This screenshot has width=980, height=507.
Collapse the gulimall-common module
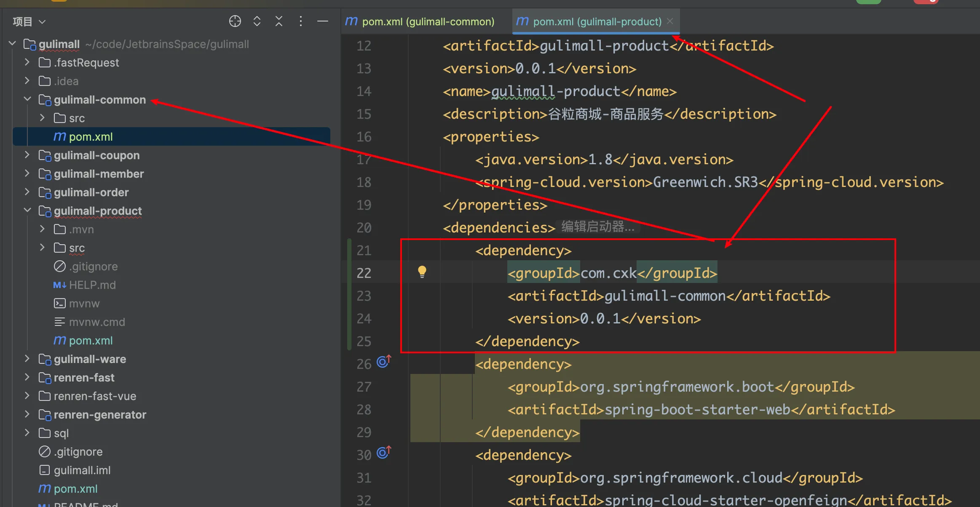[x=27, y=99]
